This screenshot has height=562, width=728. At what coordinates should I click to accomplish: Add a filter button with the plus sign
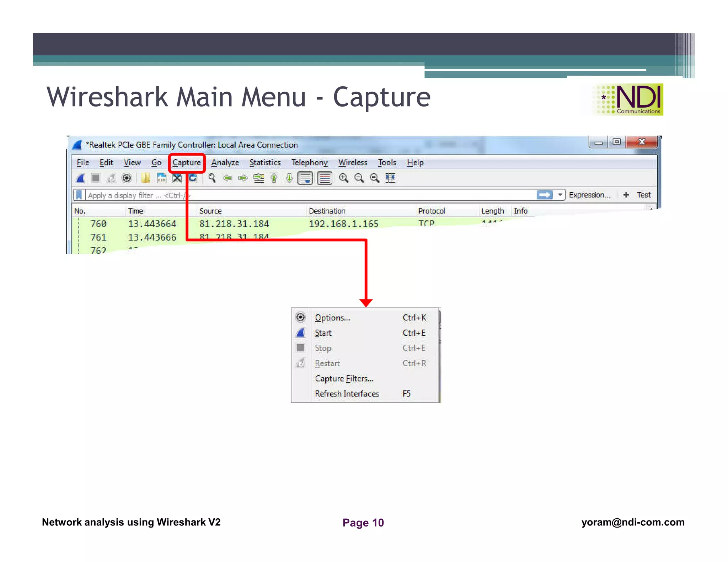point(626,195)
